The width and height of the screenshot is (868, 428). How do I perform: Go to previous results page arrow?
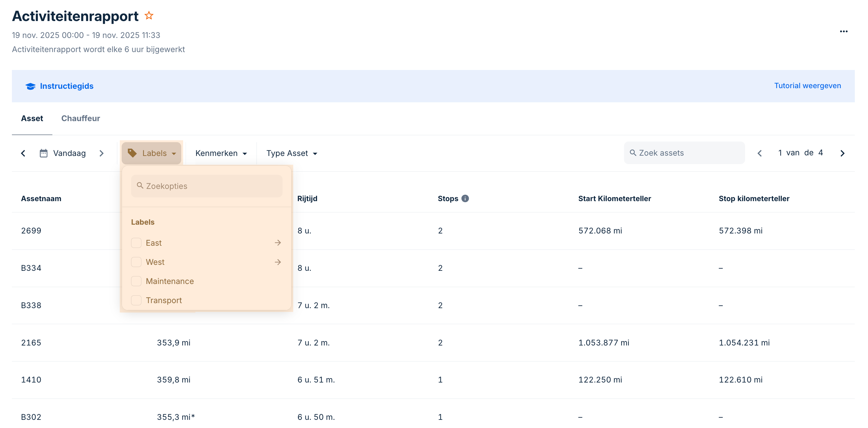click(760, 153)
